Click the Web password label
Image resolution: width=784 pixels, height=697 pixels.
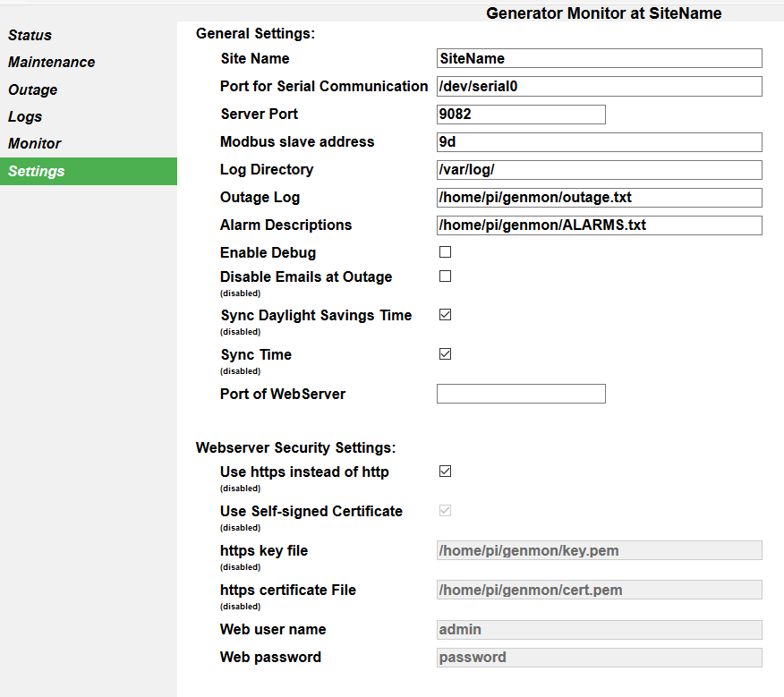[270, 658]
